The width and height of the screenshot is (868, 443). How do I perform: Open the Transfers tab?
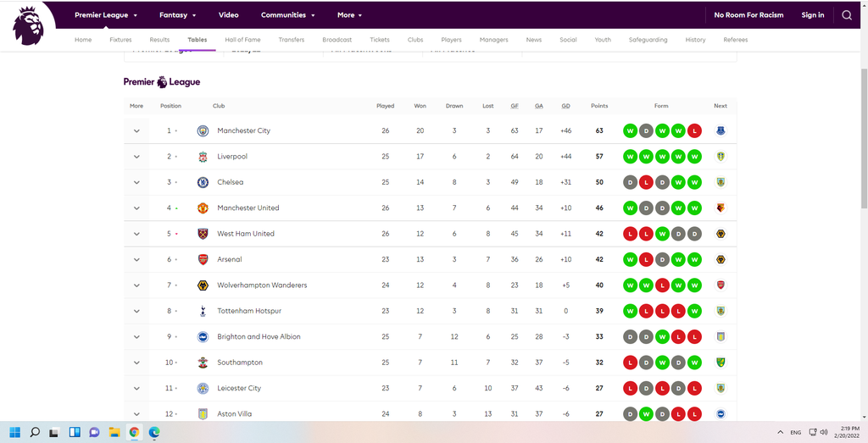pos(292,40)
